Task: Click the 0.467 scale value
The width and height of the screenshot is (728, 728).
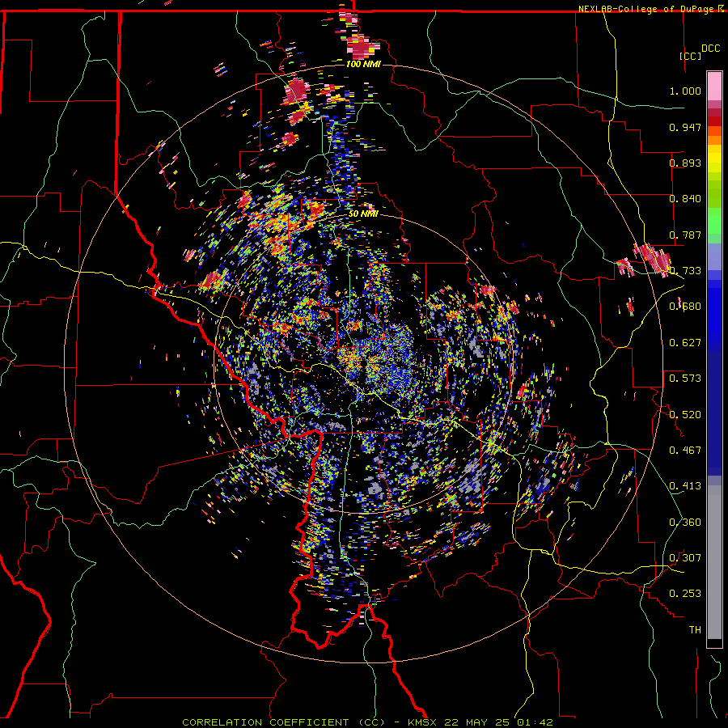Action: pyautogui.click(x=685, y=451)
